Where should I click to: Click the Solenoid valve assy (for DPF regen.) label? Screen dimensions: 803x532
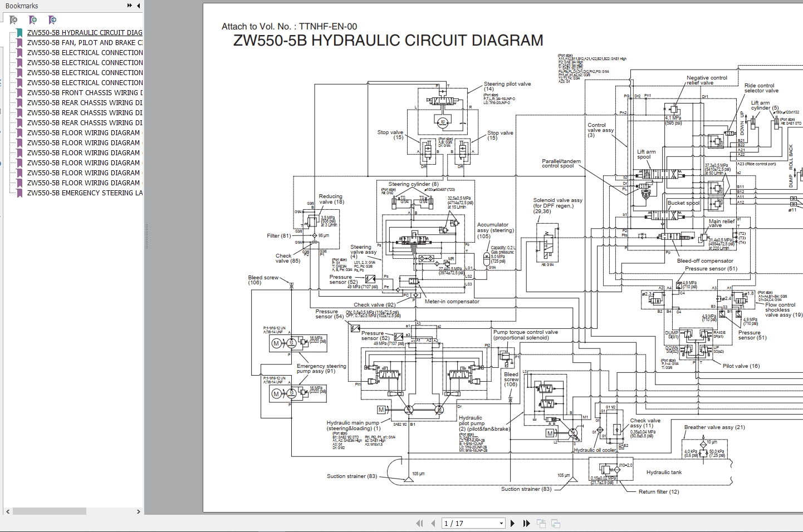tap(557, 206)
